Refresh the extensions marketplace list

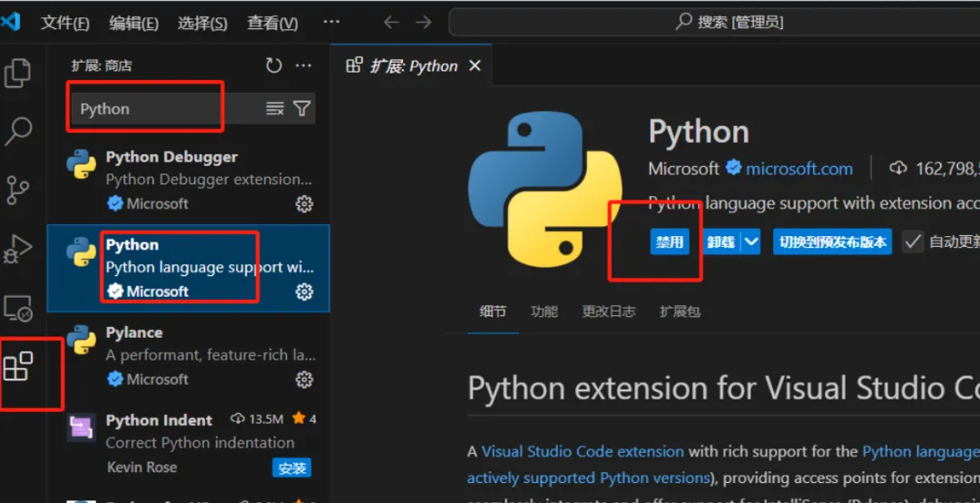pyautogui.click(x=274, y=65)
